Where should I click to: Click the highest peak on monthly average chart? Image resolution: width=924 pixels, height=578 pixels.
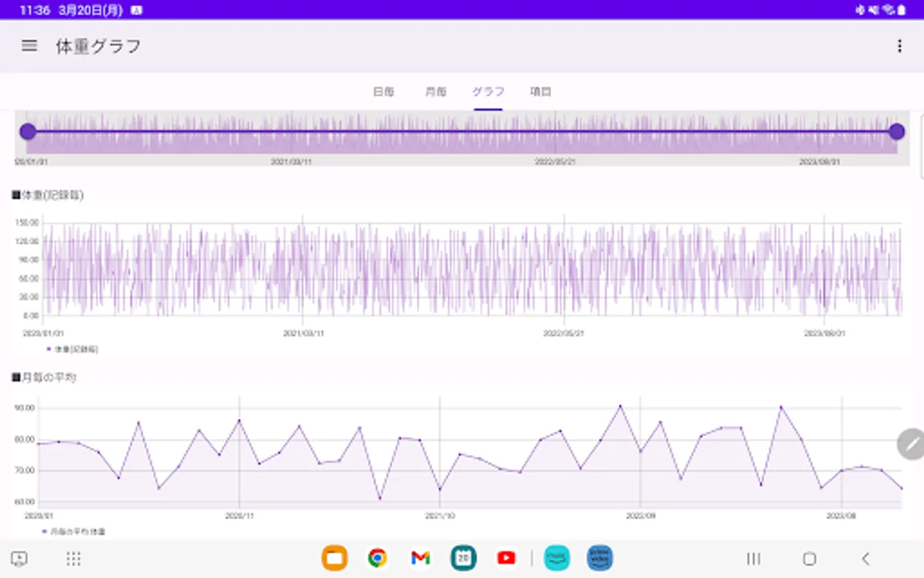(x=620, y=406)
